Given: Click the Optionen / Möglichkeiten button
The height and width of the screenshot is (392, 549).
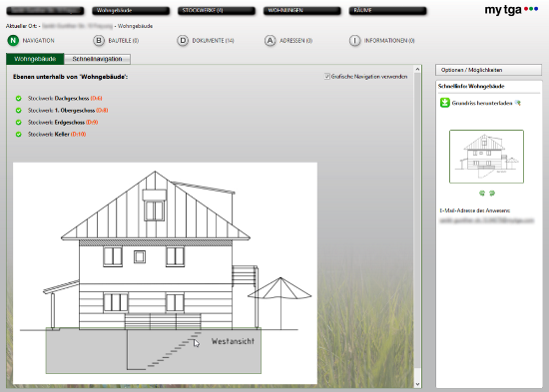Looking at the screenshot, I should pyautogui.click(x=488, y=70).
